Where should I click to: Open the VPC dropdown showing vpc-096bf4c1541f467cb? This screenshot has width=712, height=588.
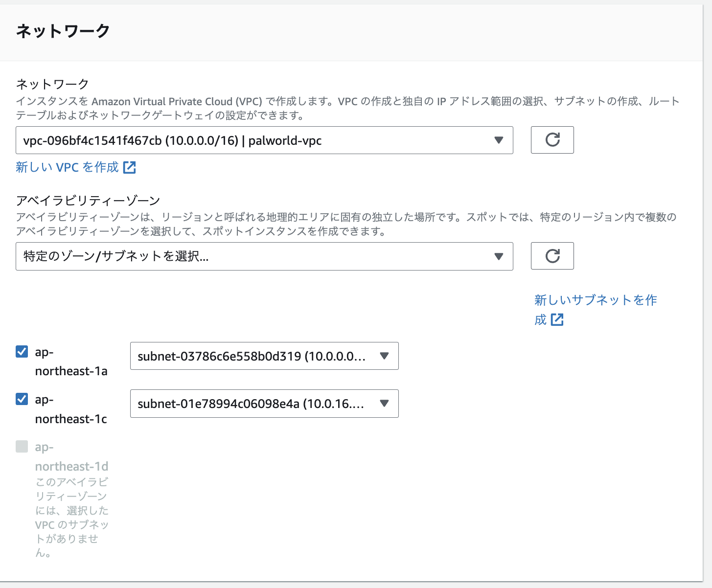pyautogui.click(x=254, y=140)
